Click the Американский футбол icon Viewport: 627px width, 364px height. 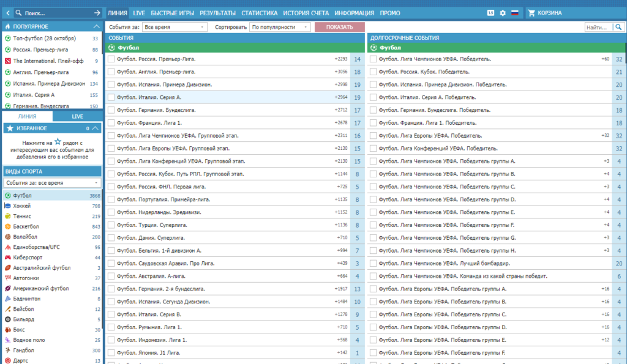coord(7,289)
